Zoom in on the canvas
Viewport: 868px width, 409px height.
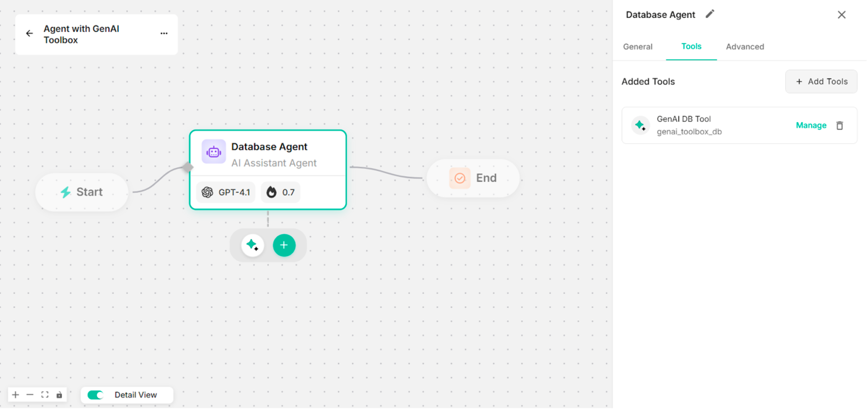coord(16,395)
